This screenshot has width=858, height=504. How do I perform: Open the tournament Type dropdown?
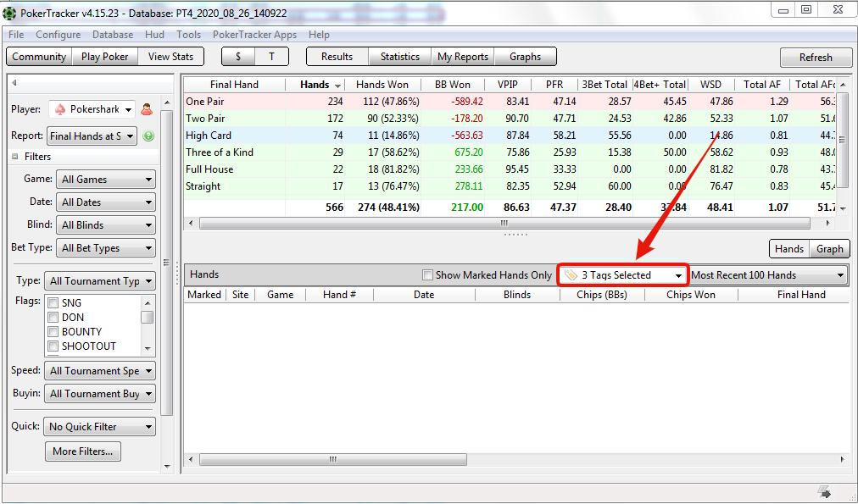click(x=99, y=281)
